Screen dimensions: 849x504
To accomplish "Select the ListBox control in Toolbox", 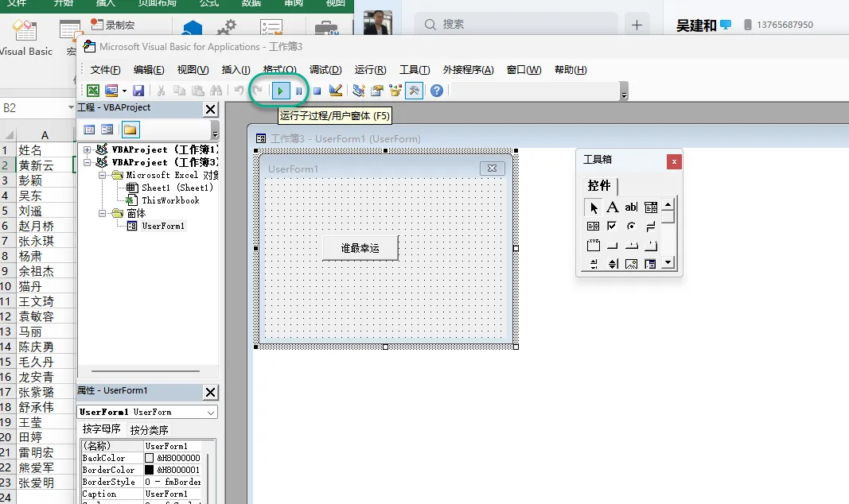I will (594, 226).
